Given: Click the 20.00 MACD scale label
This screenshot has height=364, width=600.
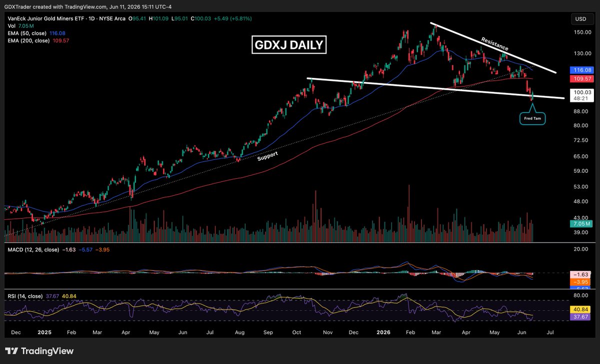Looking at the screenshot, I should (581, 249).
